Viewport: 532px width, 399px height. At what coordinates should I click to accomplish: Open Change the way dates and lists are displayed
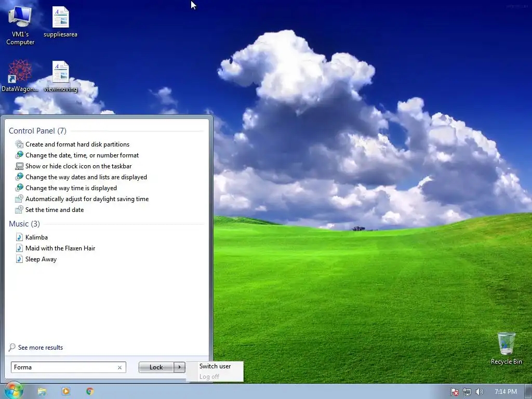click(86, 177)
